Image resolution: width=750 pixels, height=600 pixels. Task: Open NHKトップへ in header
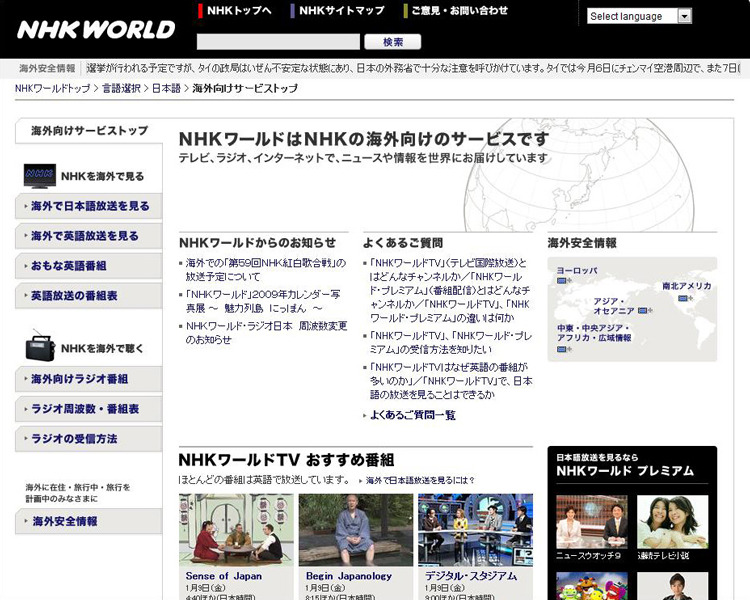click(x=239, y=11)
